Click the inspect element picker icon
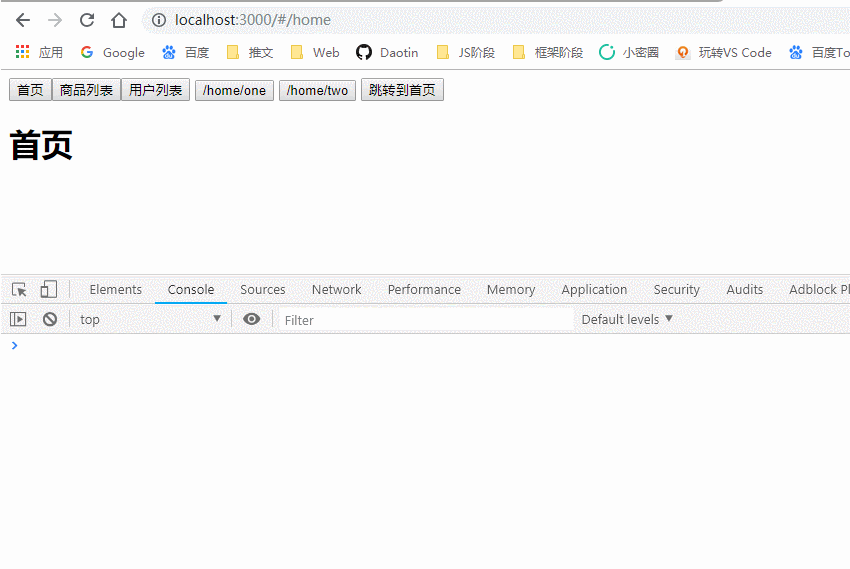The image size is (850, 569). [19, 290]
